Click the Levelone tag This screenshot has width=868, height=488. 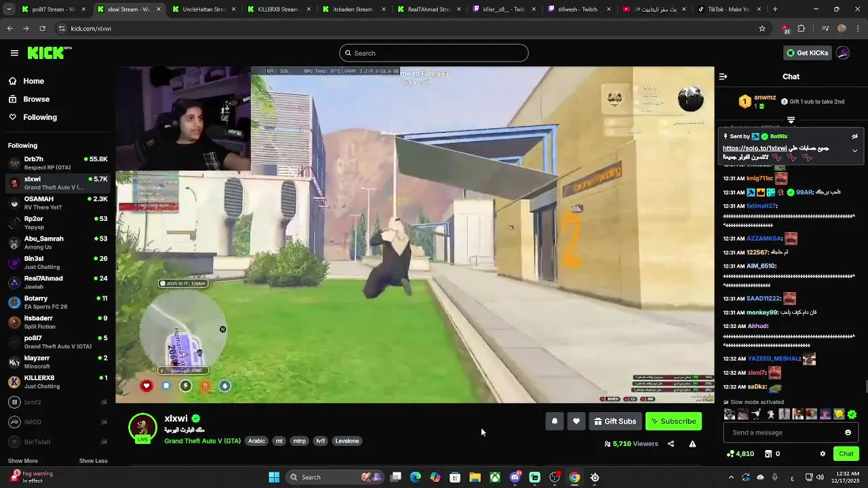pos(347,441)
